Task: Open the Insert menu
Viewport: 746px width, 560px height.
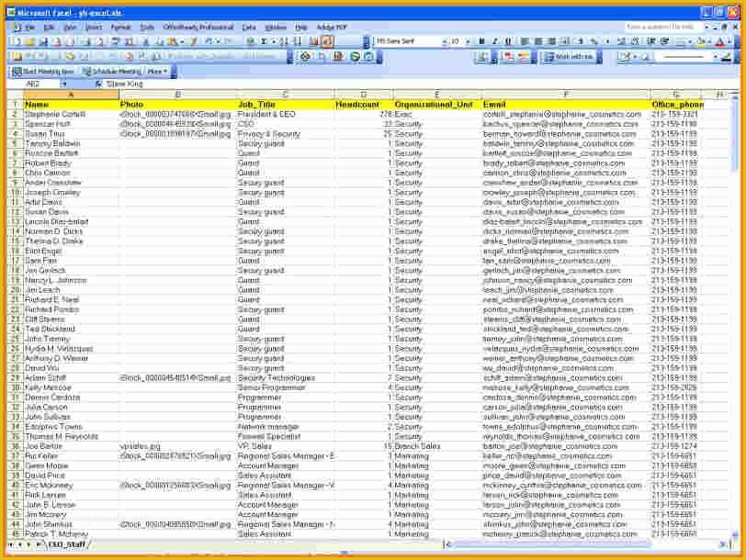Action: [x=94, y=28]
